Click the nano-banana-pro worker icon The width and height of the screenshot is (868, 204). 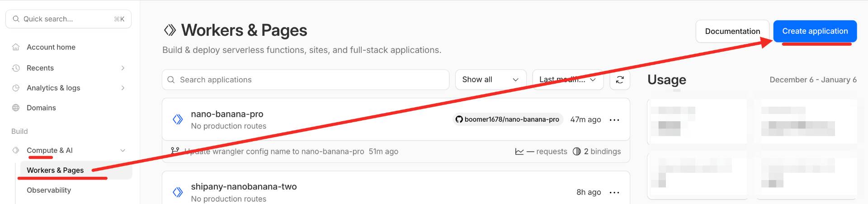178,119
